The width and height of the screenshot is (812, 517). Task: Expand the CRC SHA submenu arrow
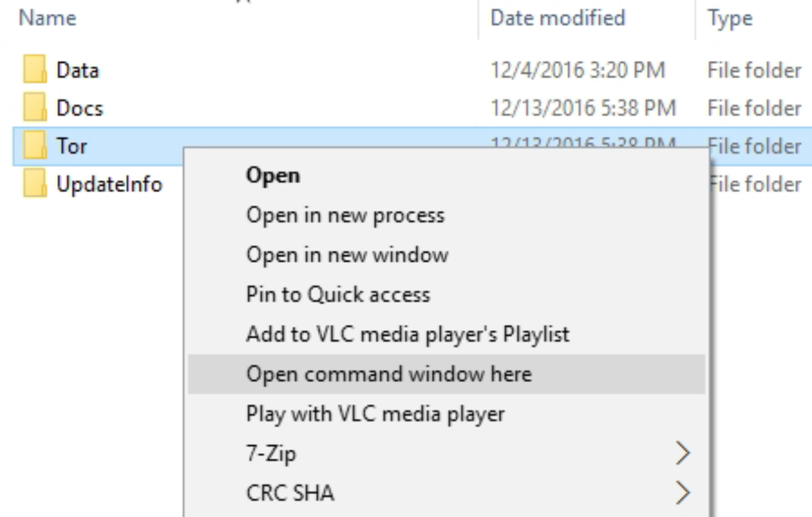pos(682,494)
